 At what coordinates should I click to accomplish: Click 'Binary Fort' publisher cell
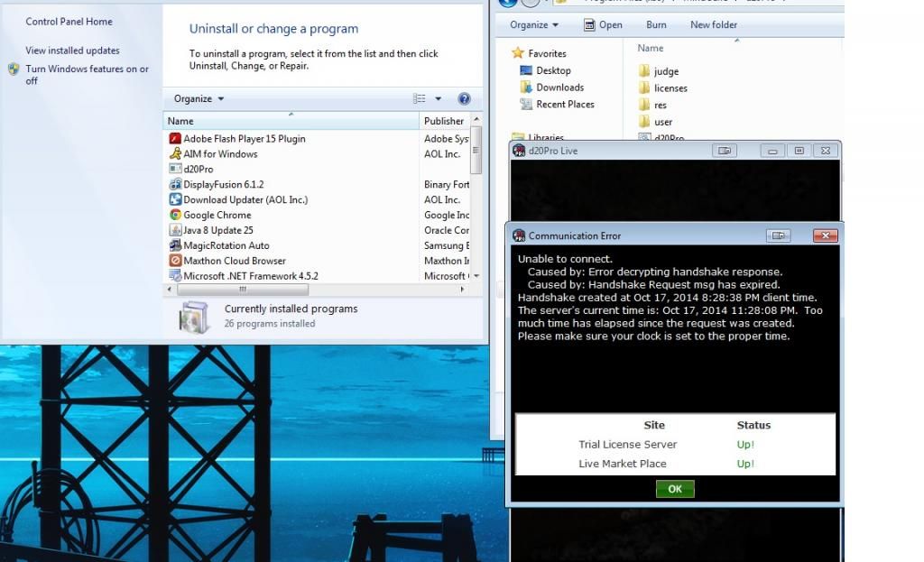(x=447, y=184)
